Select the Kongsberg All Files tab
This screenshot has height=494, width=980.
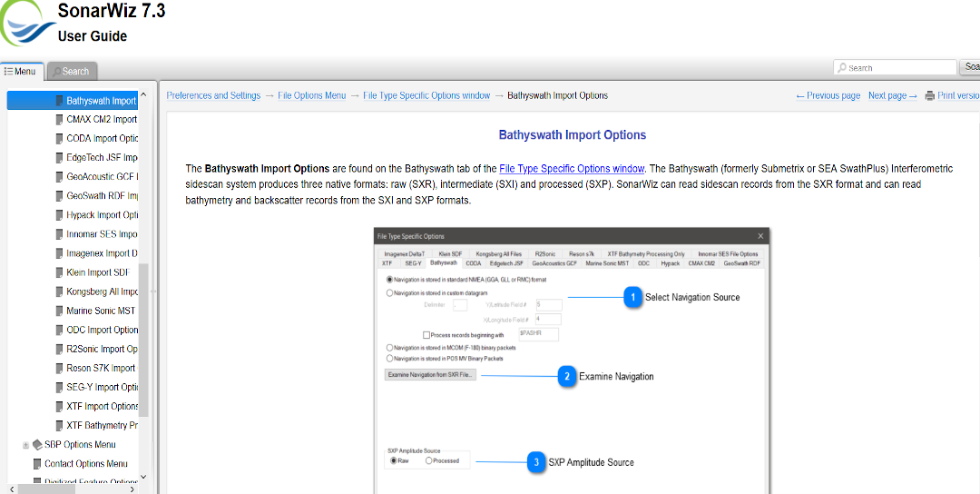coord(499,254)
